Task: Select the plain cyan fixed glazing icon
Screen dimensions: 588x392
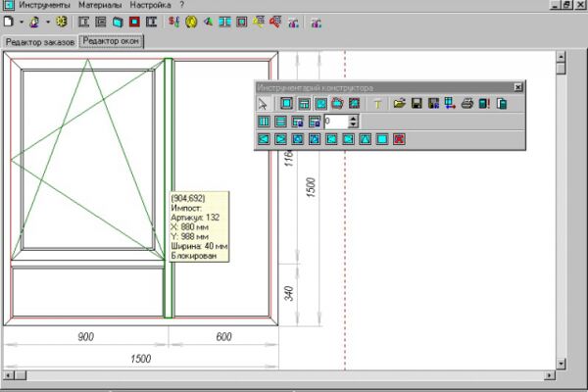Action: click(x=382, y=139)
